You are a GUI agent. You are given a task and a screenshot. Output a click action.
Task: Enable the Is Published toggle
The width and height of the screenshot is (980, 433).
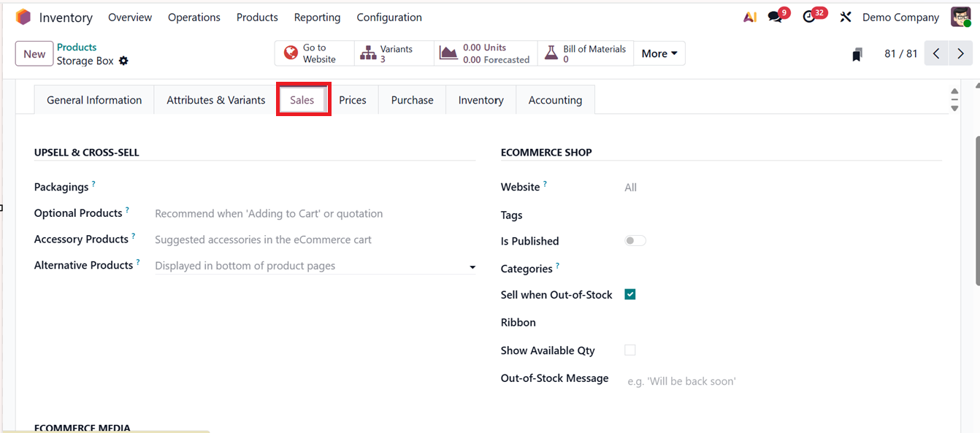[x=635, y=240]
